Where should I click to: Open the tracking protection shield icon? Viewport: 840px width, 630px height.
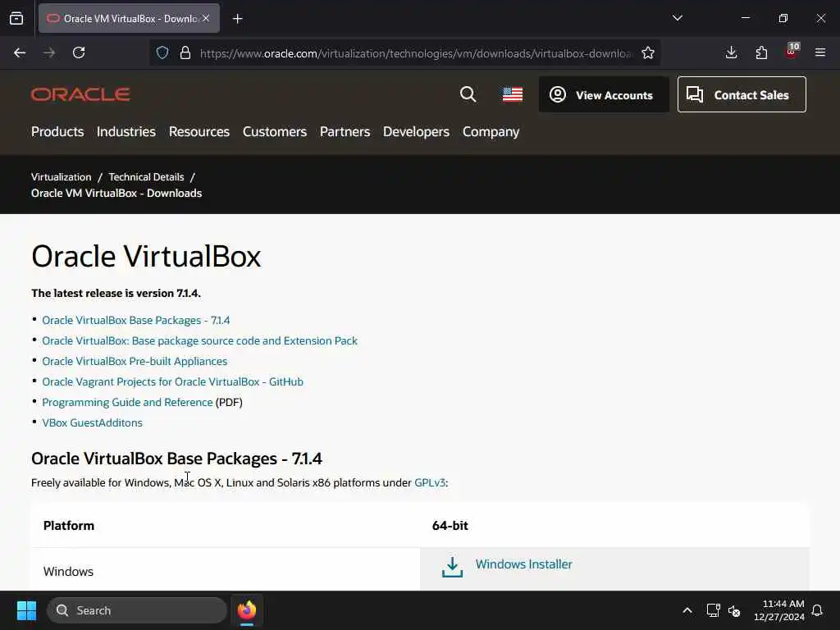point(162,52)
